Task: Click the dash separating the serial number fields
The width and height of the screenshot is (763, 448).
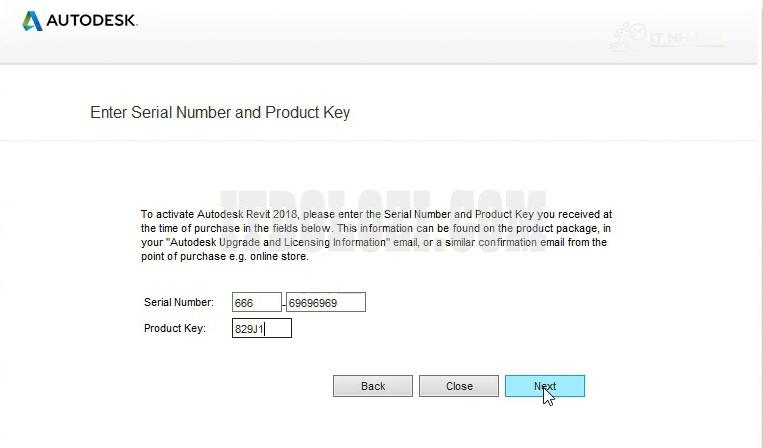Action: [284, 303]
